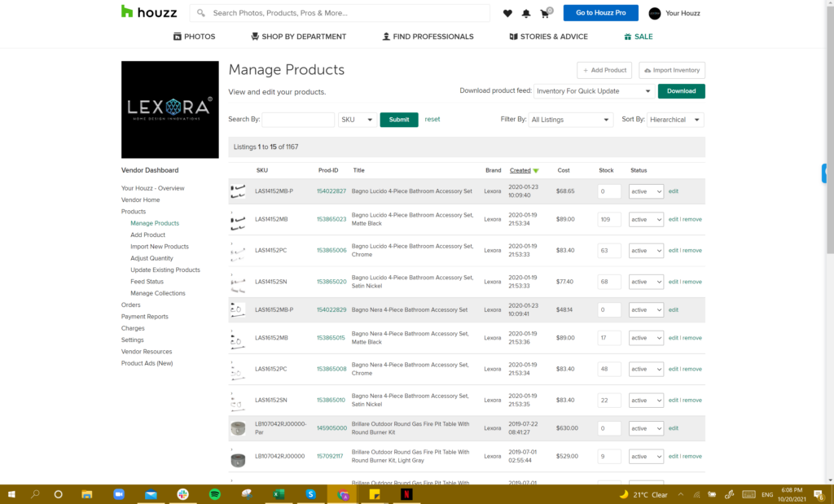
Task: Open Manage Collections in sidebar
Action: pos(158,293)
